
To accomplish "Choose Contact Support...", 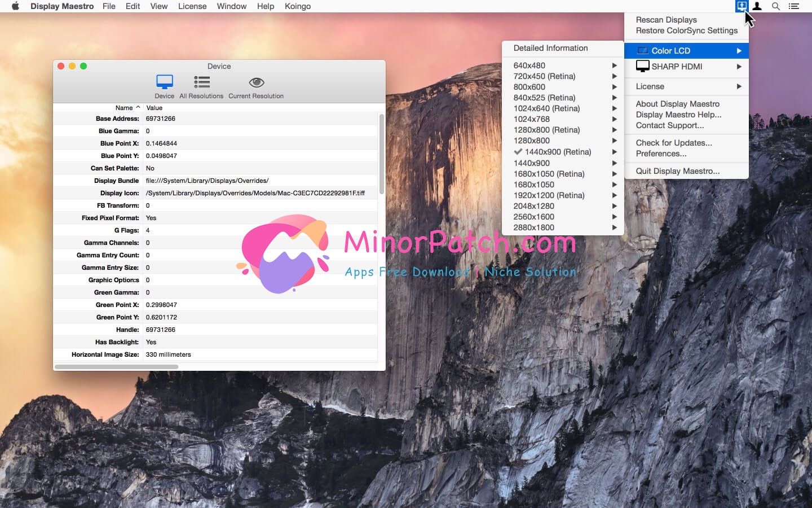I will coord(686,125).
